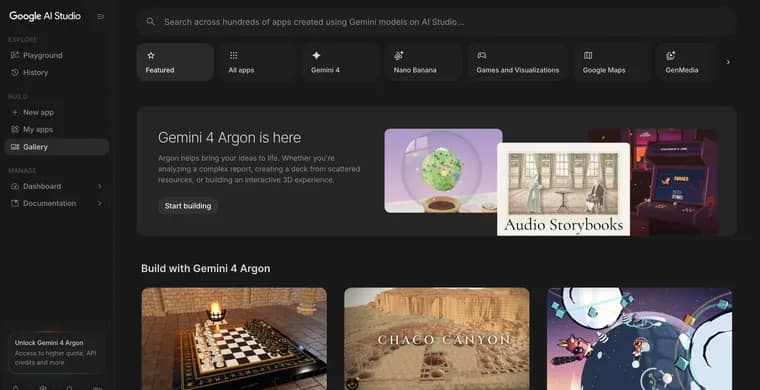This screenshot has height=390, width=760.
Task: Open the Chaco Canyon app card
Action: tap(437, 339)
